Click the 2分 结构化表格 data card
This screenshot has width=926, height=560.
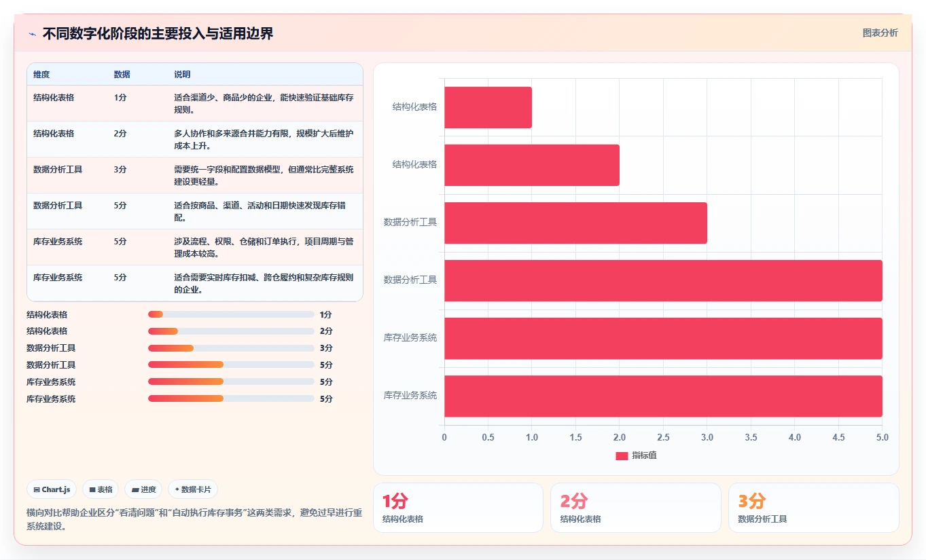pyautogui.click(x=635, y=508)
